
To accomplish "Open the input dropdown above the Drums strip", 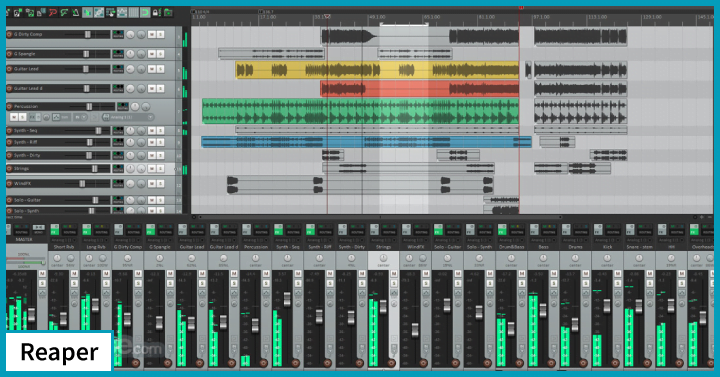I will click(x=575, y=240).
